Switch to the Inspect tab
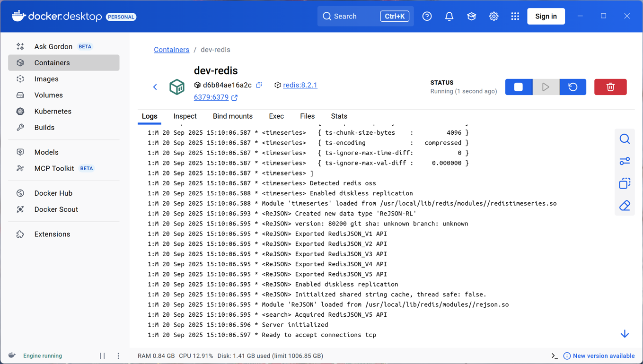Image resolution: width=643 pixels, height=364 pixels. pyautogui.click(x=185, y=116)
